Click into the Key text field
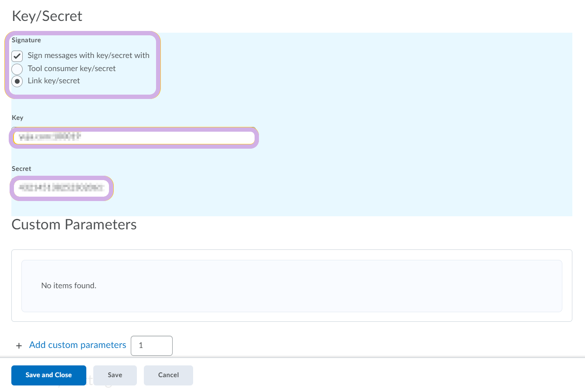 pyautogui.click(x=133, y=137)
